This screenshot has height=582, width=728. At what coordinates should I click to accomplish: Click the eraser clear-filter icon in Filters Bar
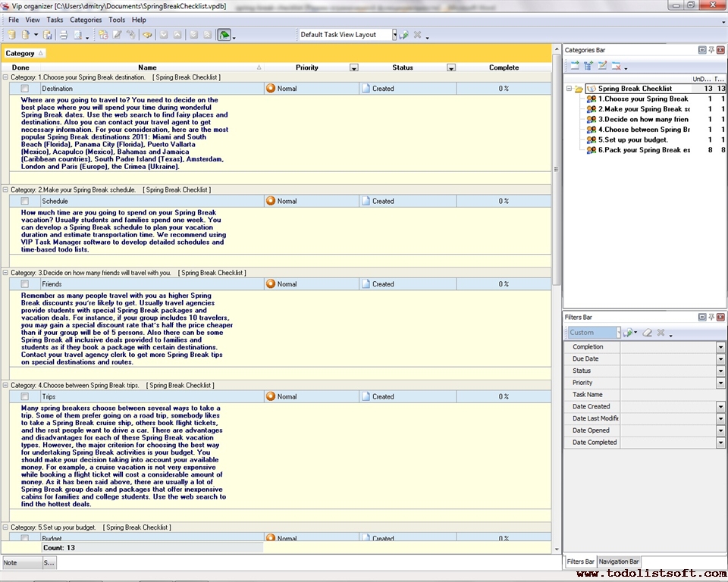[647, 333]
